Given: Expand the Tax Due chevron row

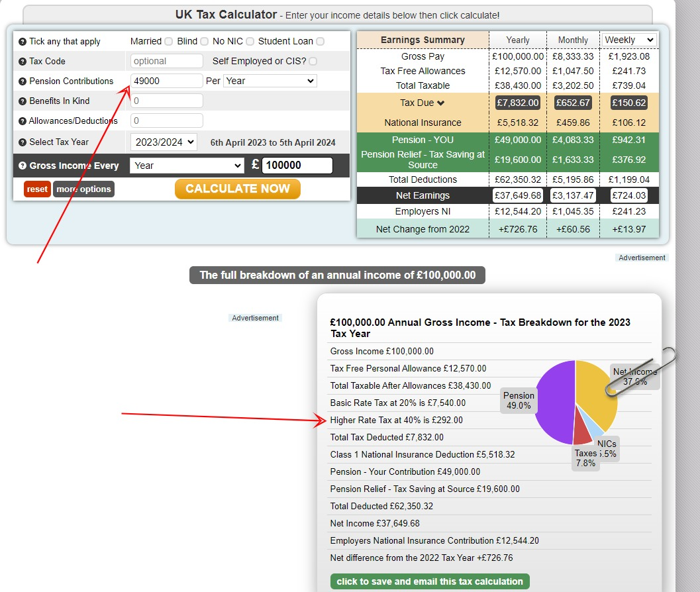Looking at the screenshot, I should (x=440, y=103).
